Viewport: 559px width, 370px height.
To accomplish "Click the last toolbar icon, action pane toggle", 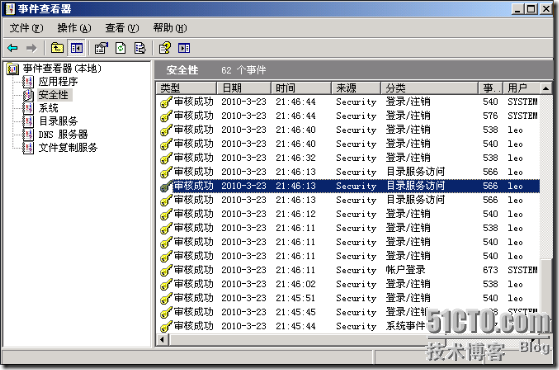I will click(x=184, y=48).
